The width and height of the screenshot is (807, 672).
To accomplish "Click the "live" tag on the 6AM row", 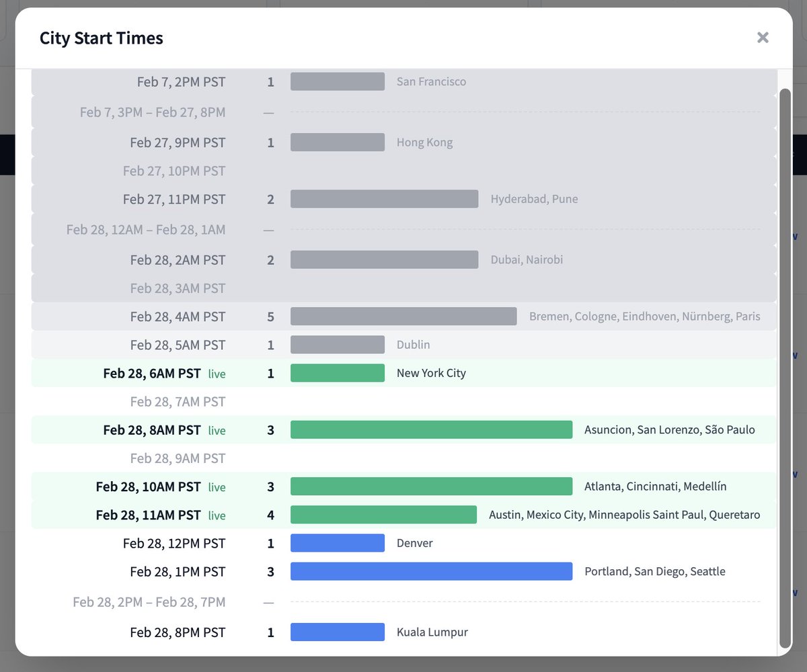I will click(217, 374).
